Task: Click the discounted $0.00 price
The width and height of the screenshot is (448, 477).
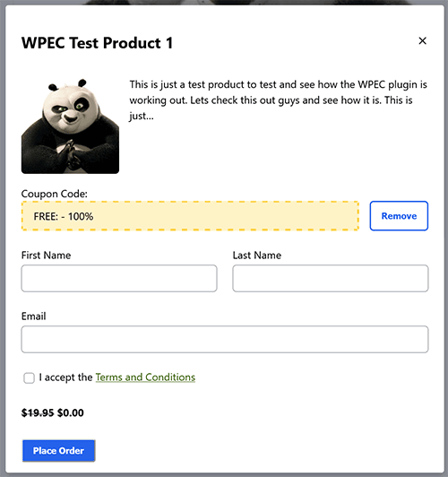Action: (71, 412)
